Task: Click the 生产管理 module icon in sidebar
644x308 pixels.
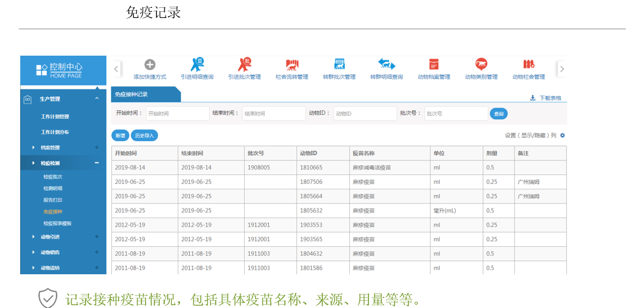Action: point(26,99)
